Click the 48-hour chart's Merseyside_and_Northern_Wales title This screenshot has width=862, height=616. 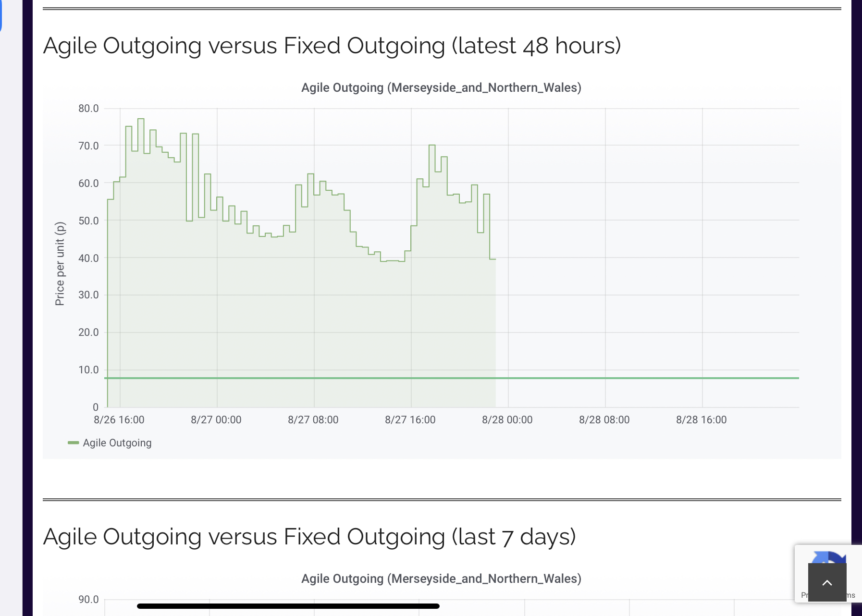coord(441,87)
